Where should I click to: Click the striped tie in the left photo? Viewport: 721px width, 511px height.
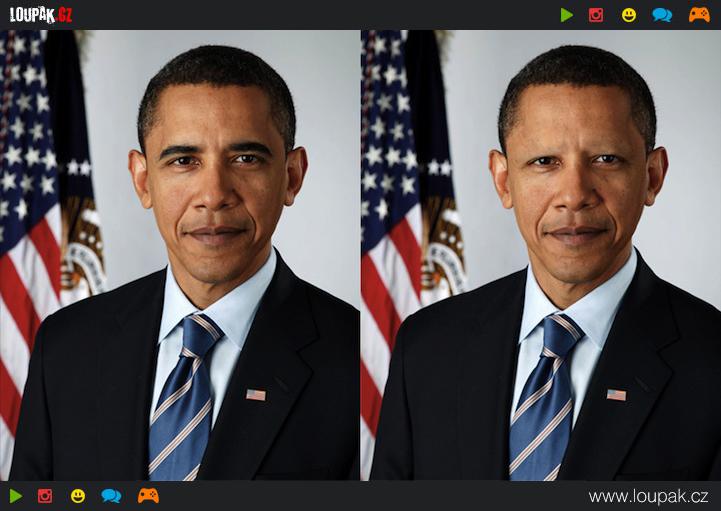coord(182,400)
